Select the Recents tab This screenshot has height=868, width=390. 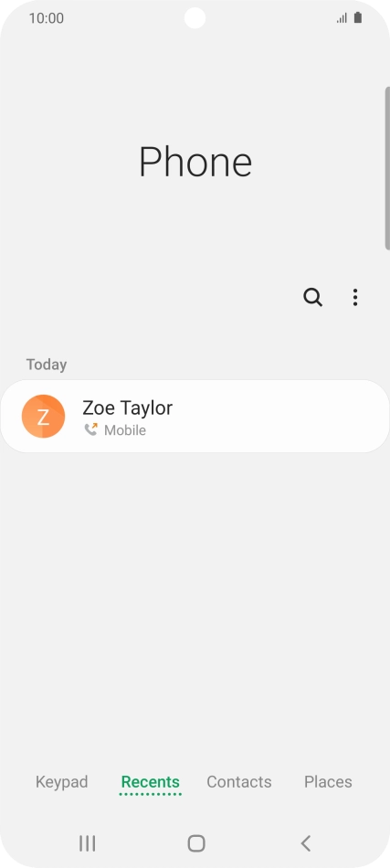pos(151,781)
